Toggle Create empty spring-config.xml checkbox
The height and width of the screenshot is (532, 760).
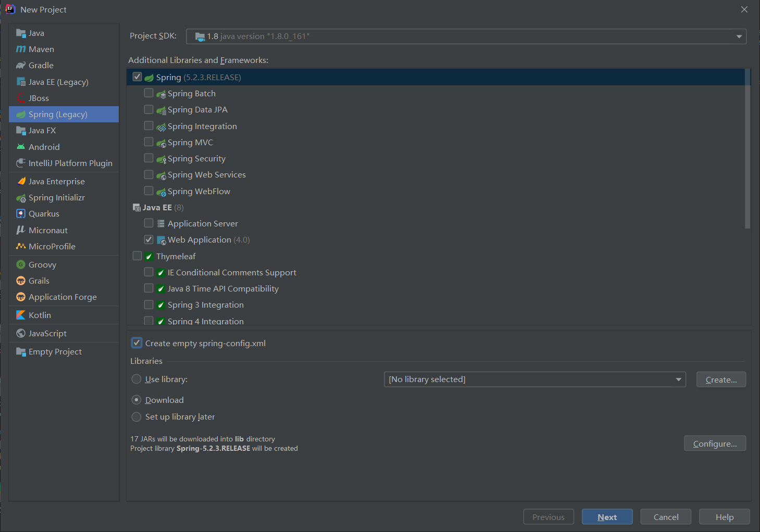point(136,343)
